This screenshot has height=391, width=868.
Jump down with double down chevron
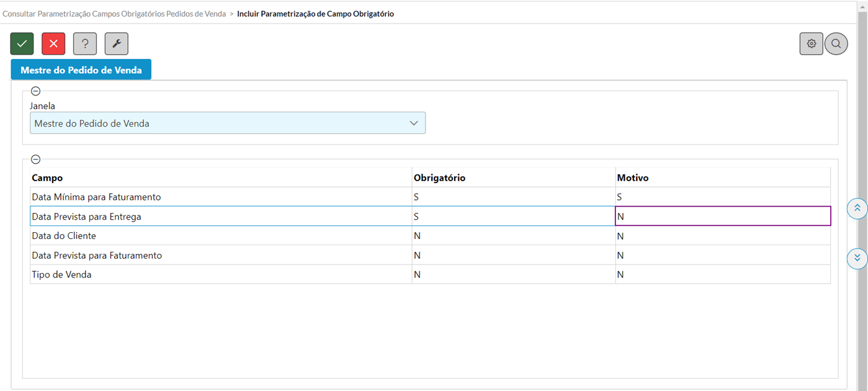point(857,258)
